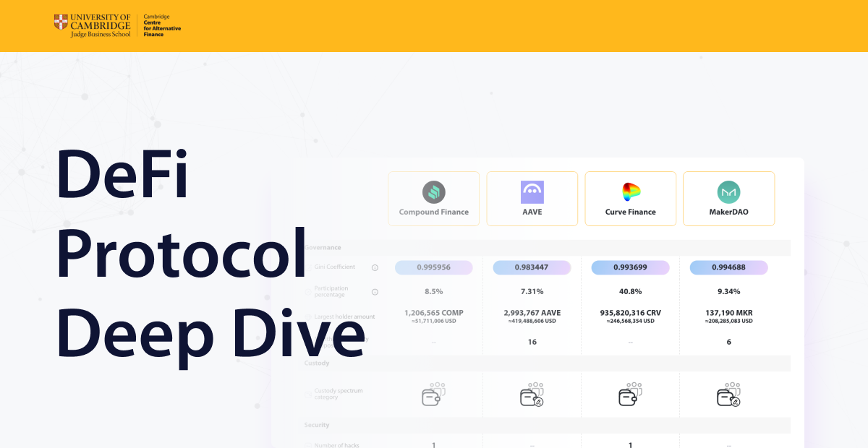868x448 pixels.
Task: Click the Governance section header
Action: (323, 247)
